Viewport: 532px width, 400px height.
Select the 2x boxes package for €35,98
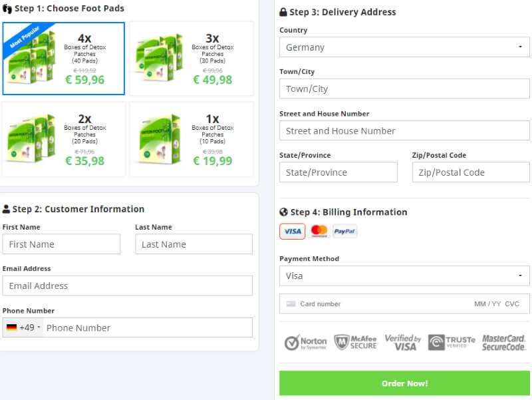[x=63, y=140]
